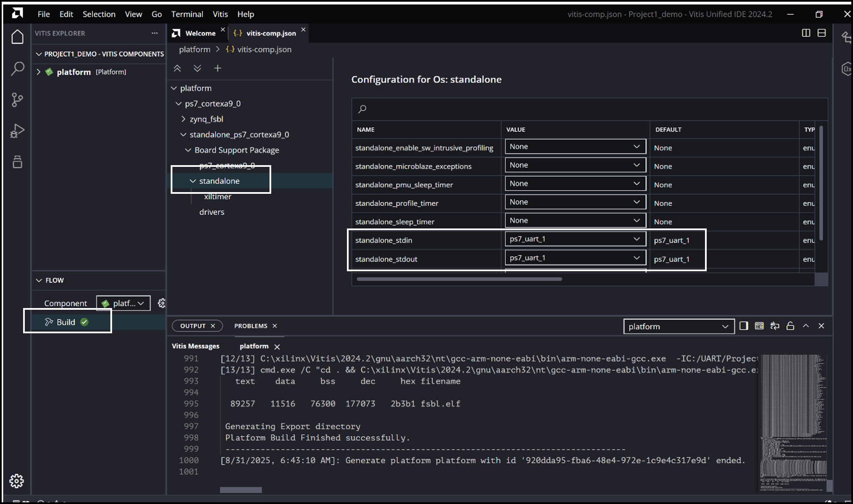This screenshot has height=504, width=853.
Task: Toggle the lock scrolling icon in Output panel
Action: tap(790, 326)
